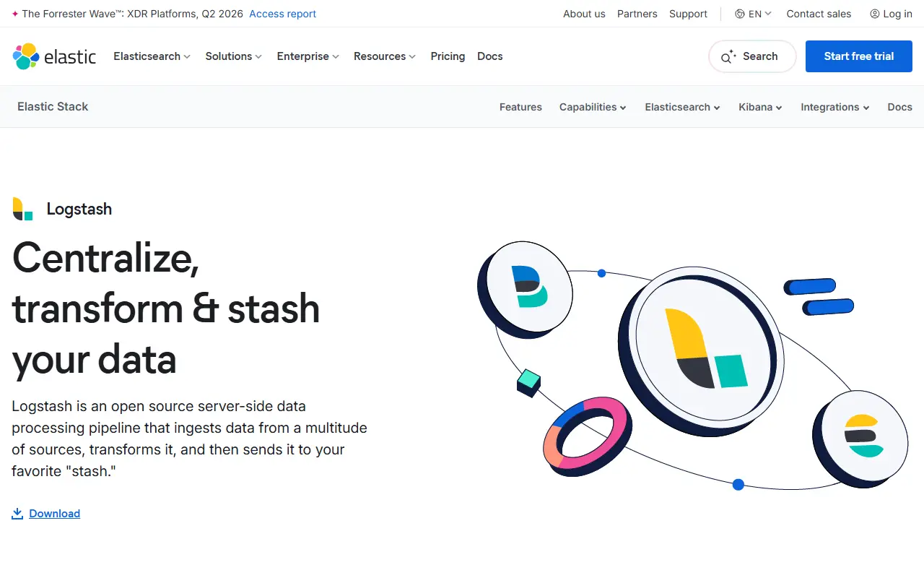Click the Beats disc in the illustration
This screenshot has width=924, height=578.
pos(526,289)
